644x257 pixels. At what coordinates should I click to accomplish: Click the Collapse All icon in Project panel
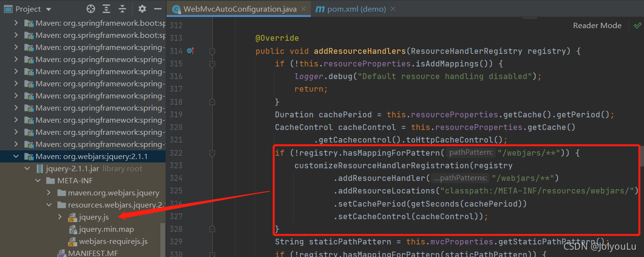pos(122,9)
